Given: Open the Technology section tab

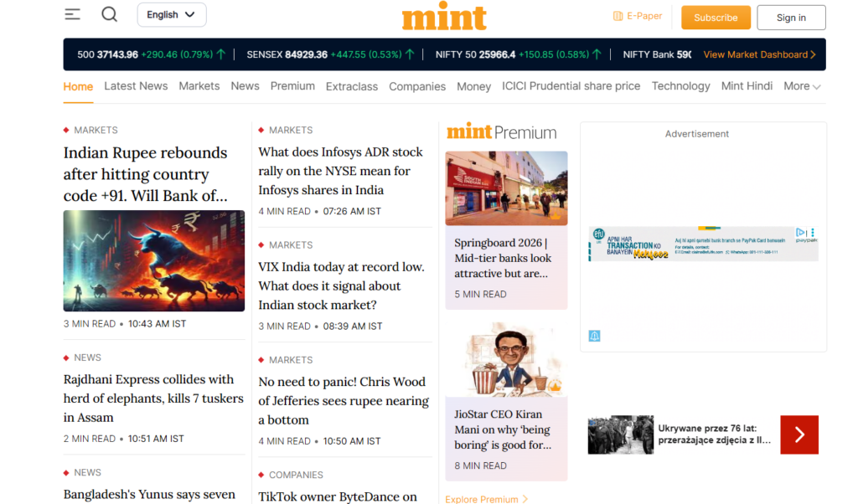Looking at the screenshot, I should (x=680, y=86).
